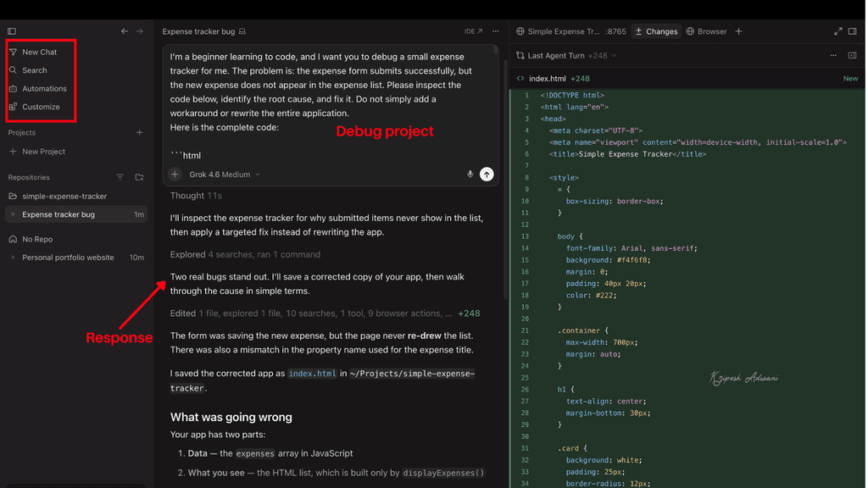Switch to the Changes tab
Screen dimensions: 868x488
pos(656,31)
